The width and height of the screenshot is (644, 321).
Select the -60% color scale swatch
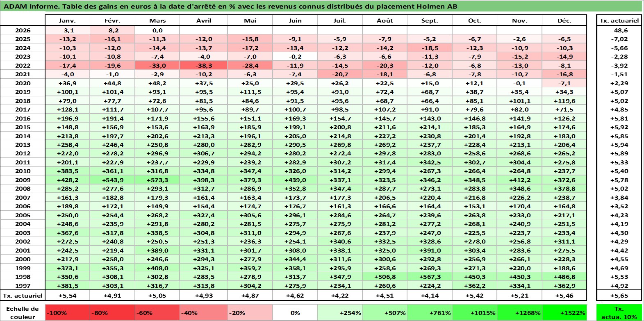click(157, 312)
